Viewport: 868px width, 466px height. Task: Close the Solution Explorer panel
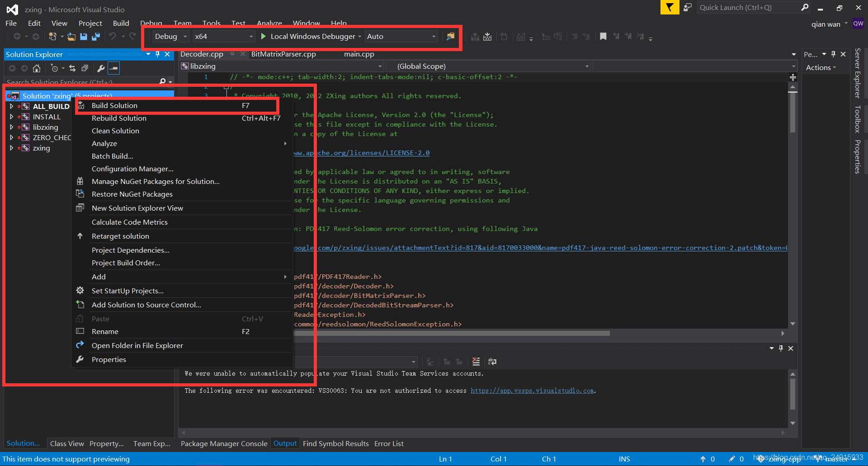(167, 54)
